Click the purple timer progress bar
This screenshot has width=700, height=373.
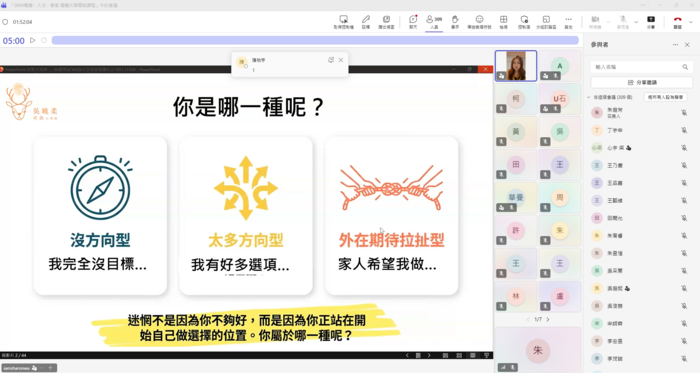click(315, 40)
